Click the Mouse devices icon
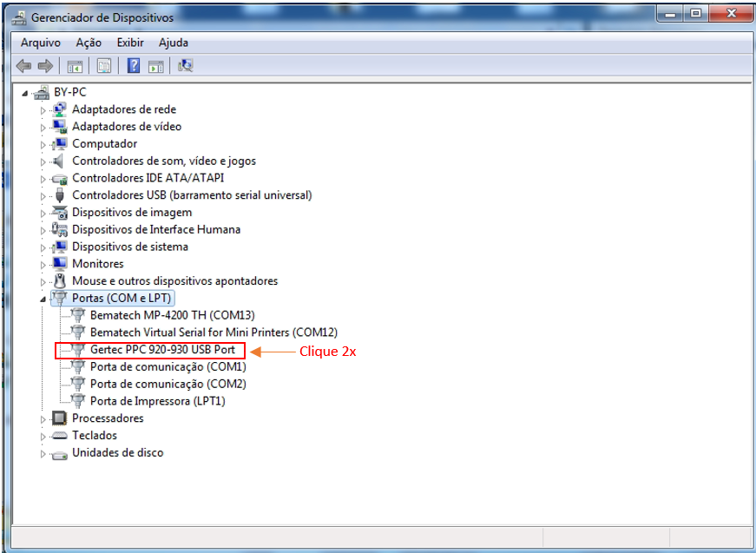The width and height of the screenshot is (756, 553). click(60, 280)
